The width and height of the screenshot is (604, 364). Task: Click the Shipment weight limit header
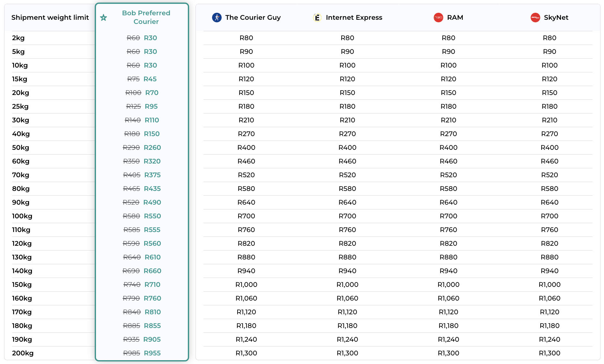[x=50, y=18]
